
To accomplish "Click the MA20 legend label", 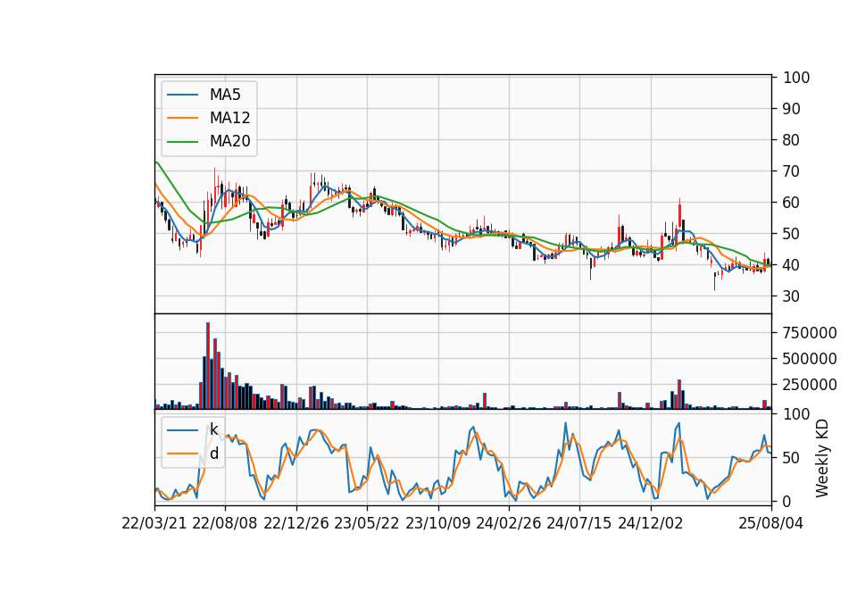I will click(229, 141).
